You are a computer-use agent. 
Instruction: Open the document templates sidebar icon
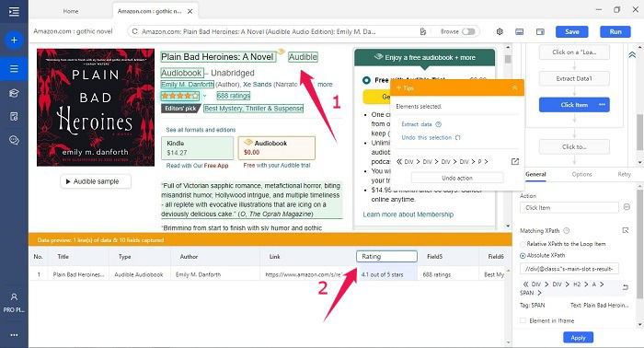pos(14,117)
